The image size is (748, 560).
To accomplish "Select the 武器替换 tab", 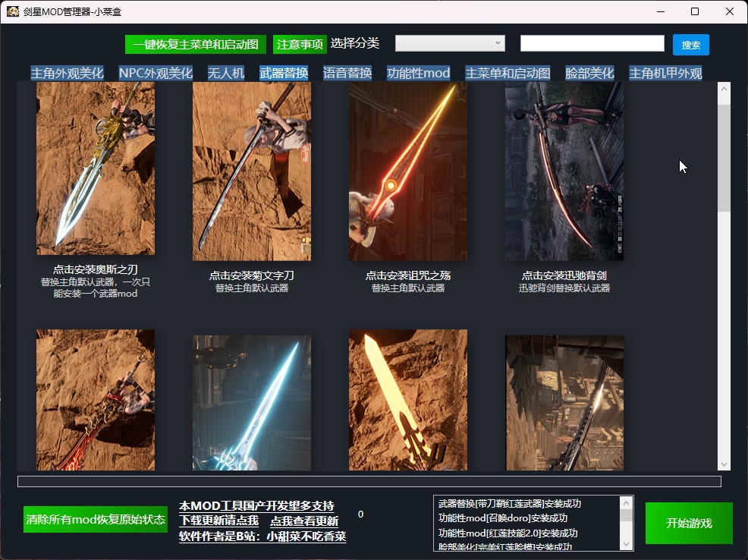I will (284, 73).
